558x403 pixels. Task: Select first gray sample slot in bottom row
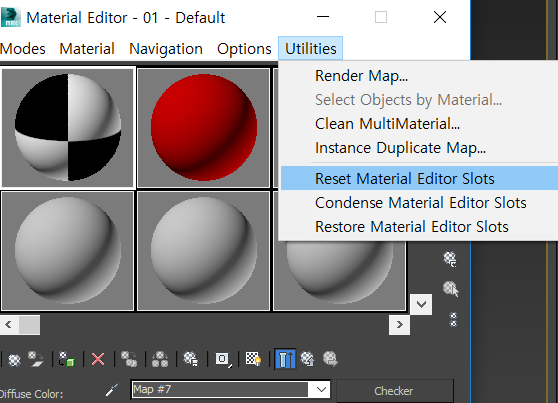(68, 251)
